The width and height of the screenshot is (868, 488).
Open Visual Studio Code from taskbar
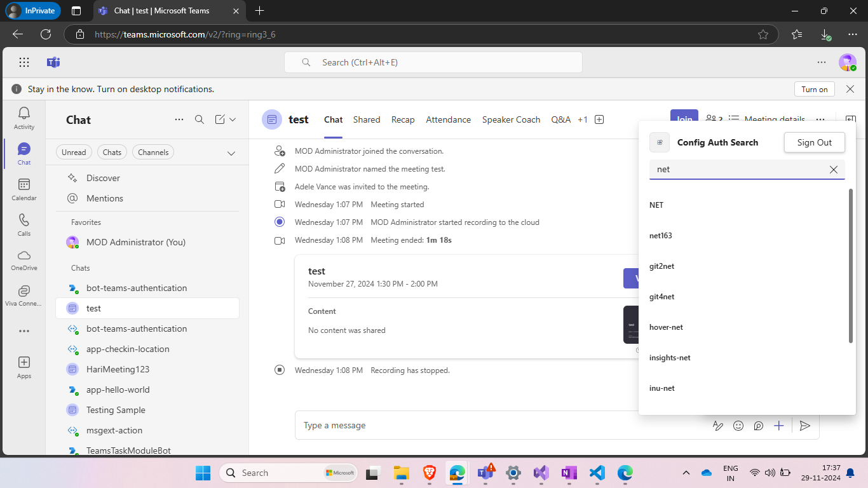pyautogui.click(x=597, y=473)
